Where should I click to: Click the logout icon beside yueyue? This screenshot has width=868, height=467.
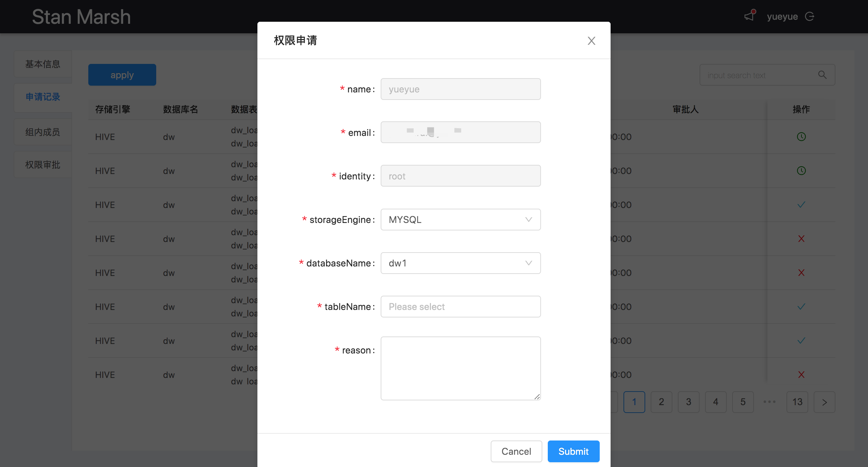810,16
